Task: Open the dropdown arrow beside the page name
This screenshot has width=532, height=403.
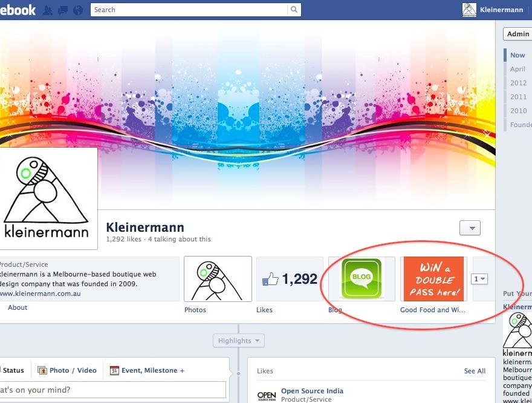Action: click(x=470, y=228)
